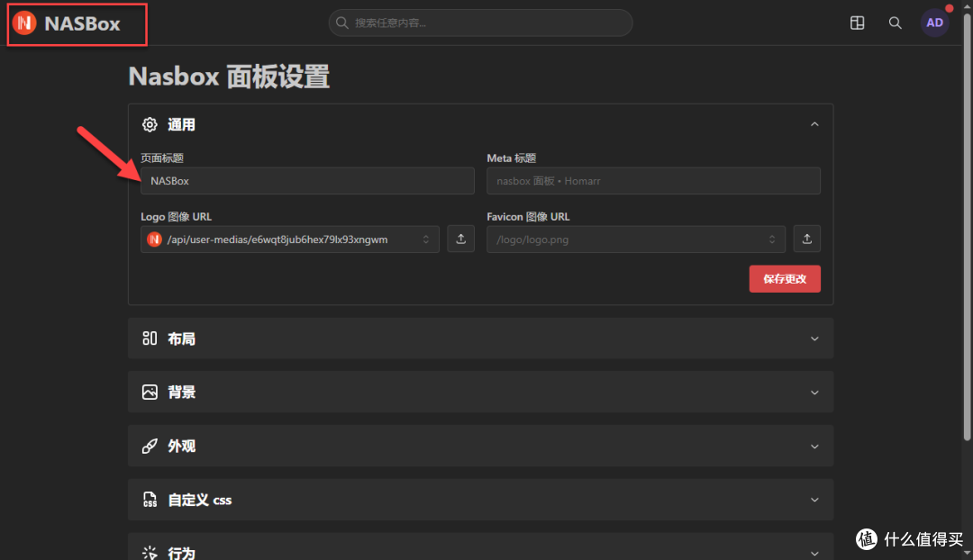Image resolution: width=973 pixels, height=560 pixels.
Task: Click the Logo 图像 URL label
Action: pos(177,216)
